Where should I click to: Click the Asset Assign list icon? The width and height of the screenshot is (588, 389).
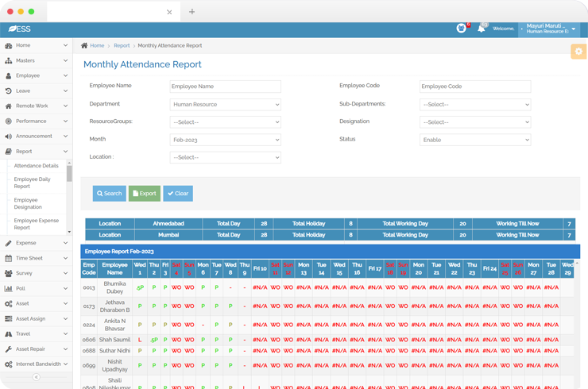point(8,319)
